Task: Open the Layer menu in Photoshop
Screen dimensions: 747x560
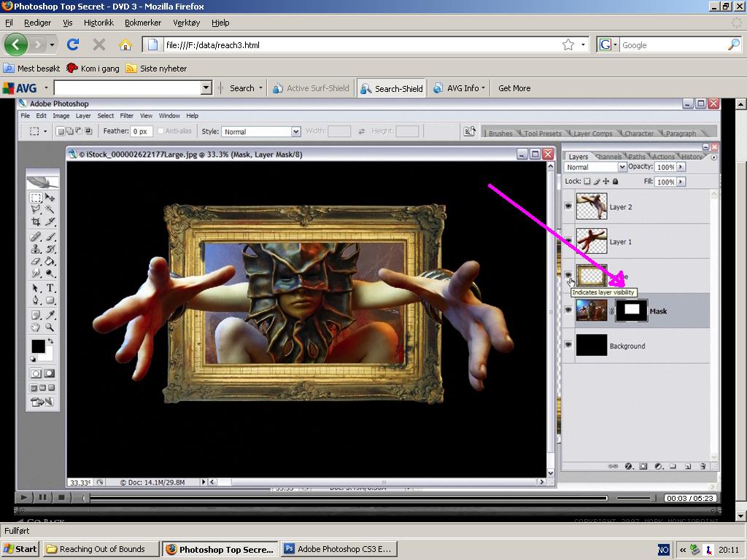Action: [83, 116]
